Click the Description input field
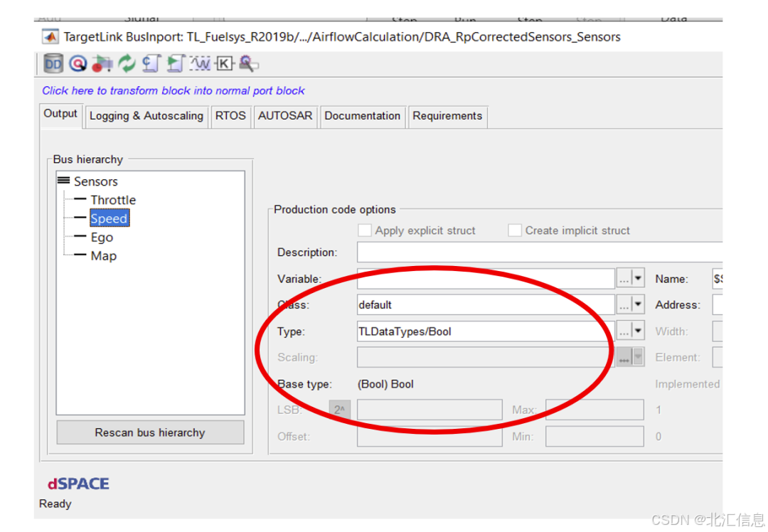Screen dimensions: 768x532 pyautogui.click(x=540, y=252)
